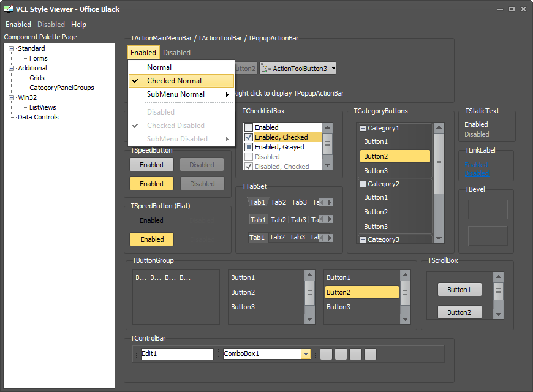
Task: Collapse the Additional tree node
Action: 12,68
